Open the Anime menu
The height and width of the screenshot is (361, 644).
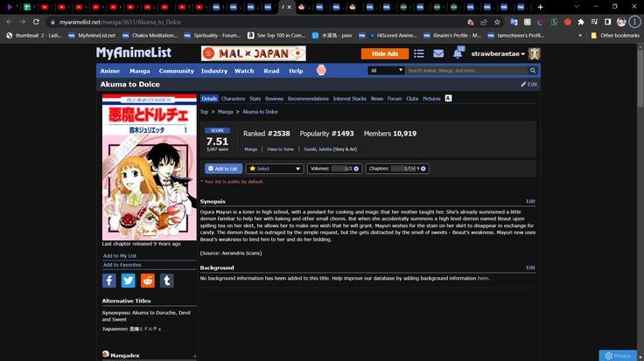pos(110,71)
